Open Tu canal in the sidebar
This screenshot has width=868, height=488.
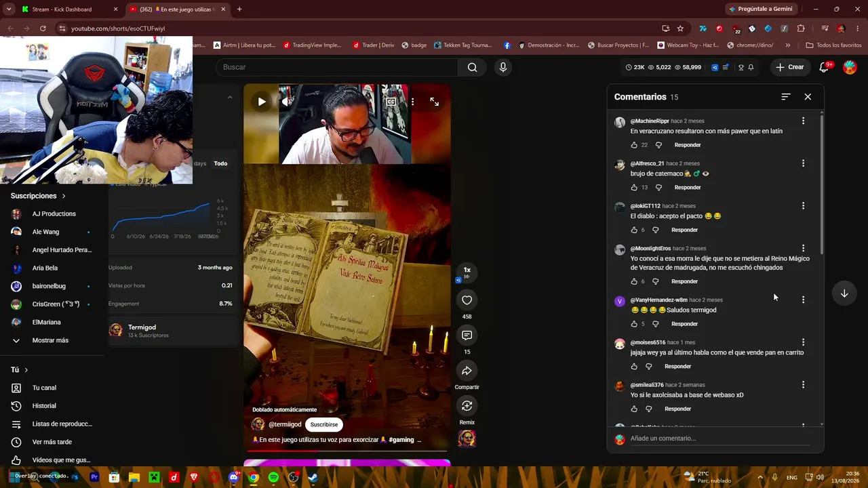[44, 388]
